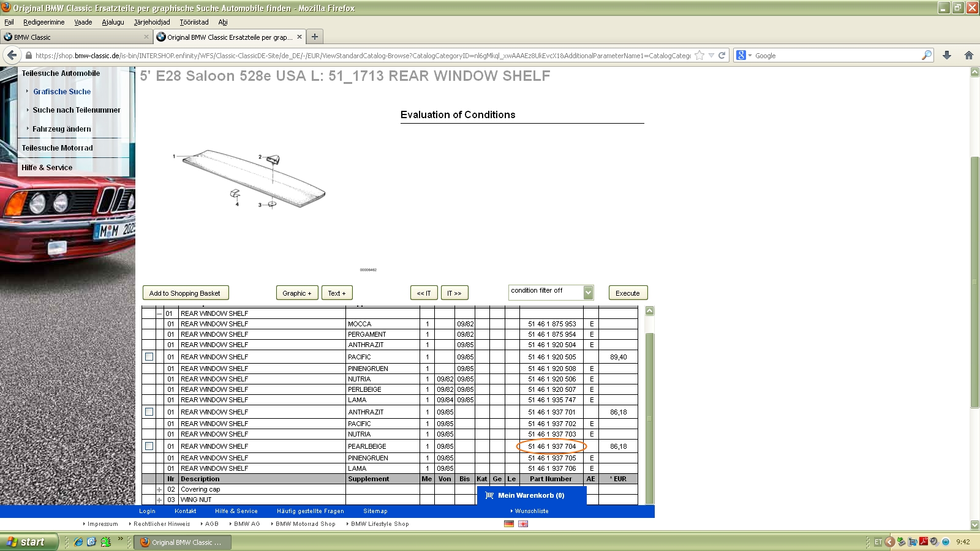Open a new tab with plus button
The height and width of the screenshot is (551, 980).
pos(315,37)
